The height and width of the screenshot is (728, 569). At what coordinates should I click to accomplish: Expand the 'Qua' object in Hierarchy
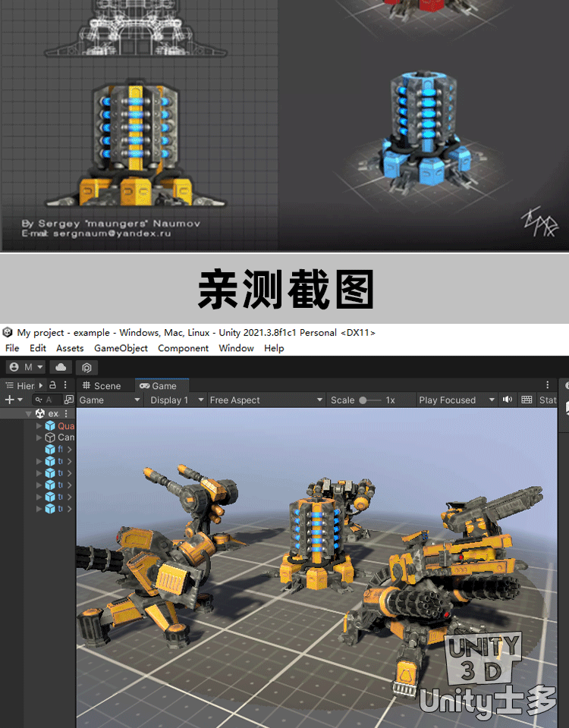(x=39, y=425)
